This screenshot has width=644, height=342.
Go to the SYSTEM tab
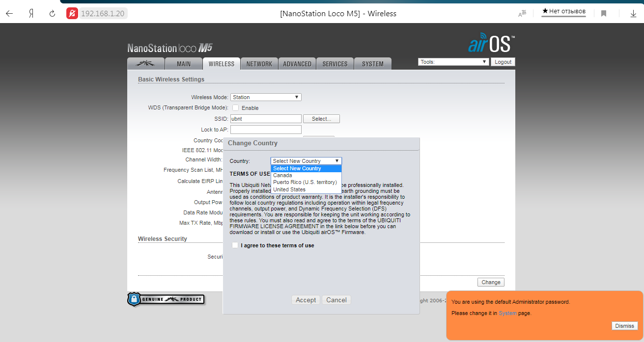373,64
